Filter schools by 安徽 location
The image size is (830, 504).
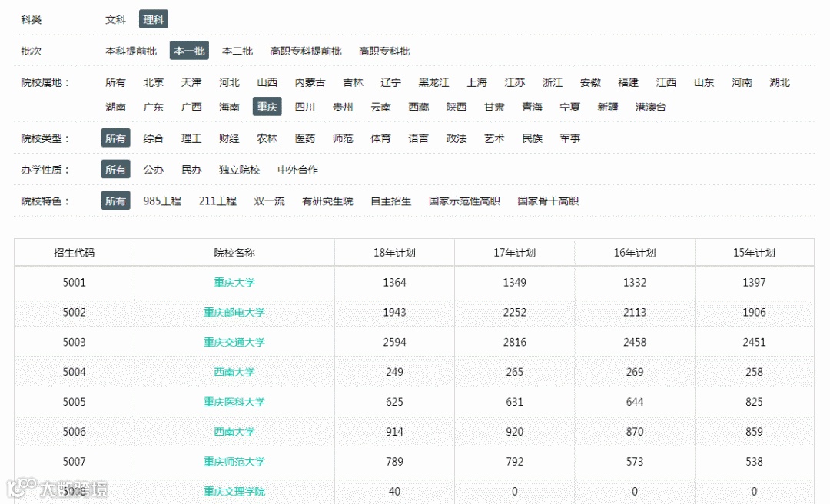coord(590,82)
